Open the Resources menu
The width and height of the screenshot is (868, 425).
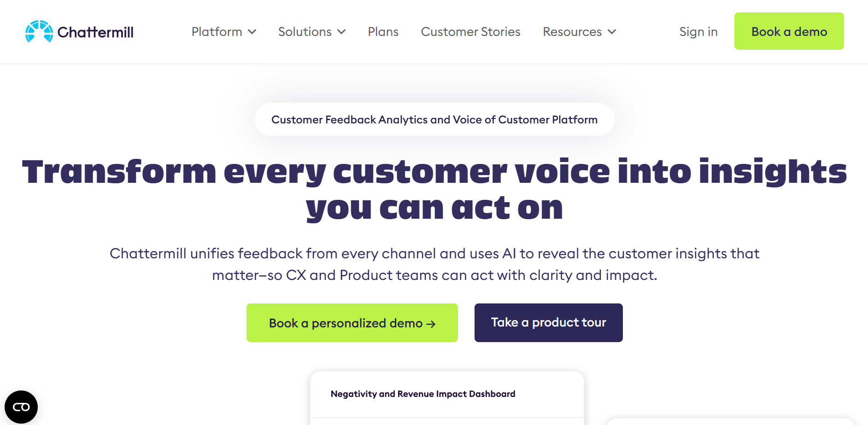[x=572, y=32]
